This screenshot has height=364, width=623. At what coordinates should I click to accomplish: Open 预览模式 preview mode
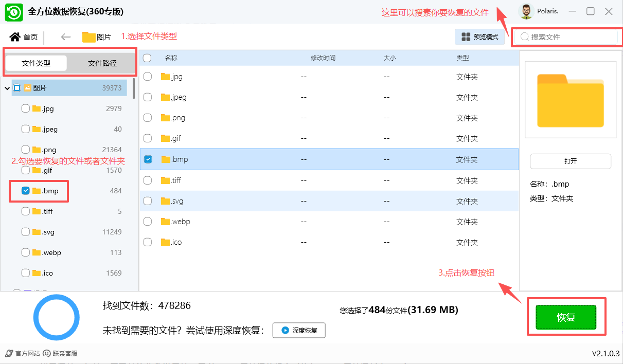[x=479, y=37]
